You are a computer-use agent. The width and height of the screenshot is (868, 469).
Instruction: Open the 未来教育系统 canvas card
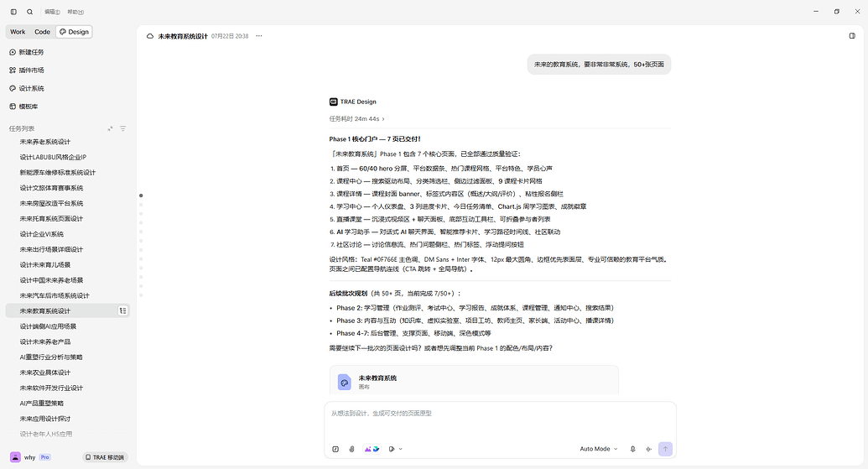coord(474,381)
